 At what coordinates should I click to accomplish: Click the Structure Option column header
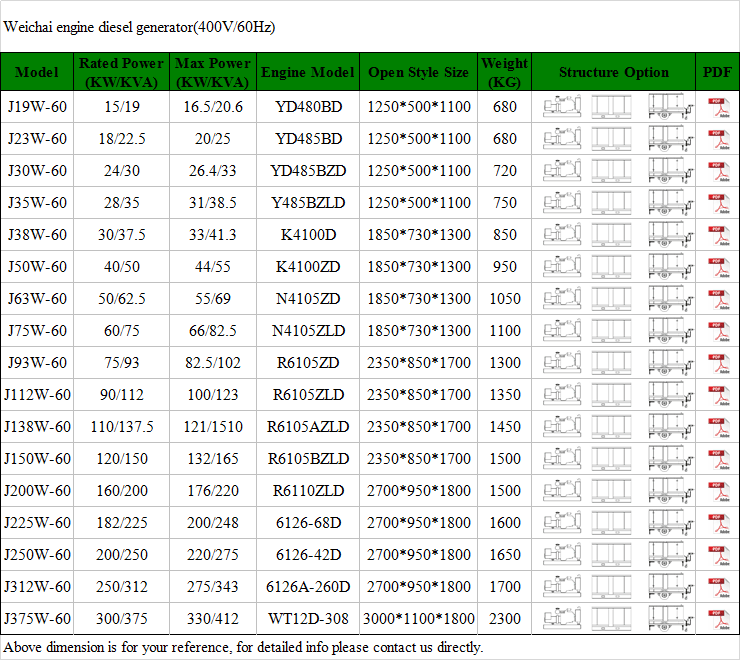pyautogui.click(x=614, y=72)
